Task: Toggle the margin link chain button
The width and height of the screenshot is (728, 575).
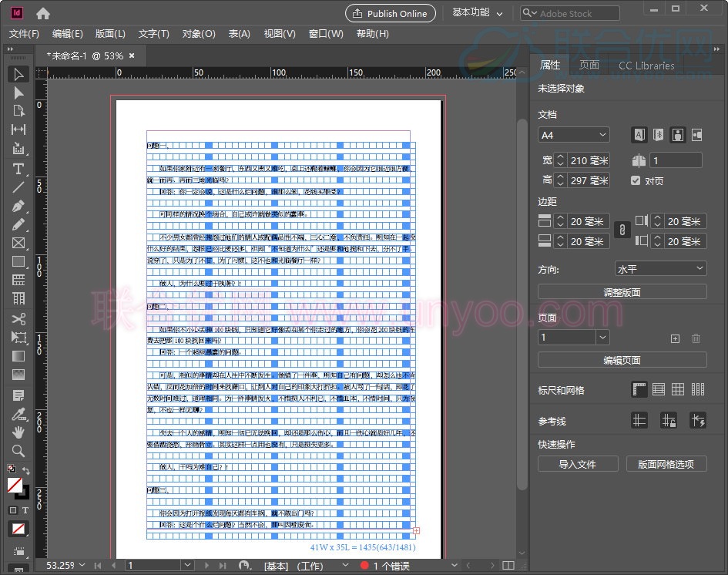Action: pos(622,230)
